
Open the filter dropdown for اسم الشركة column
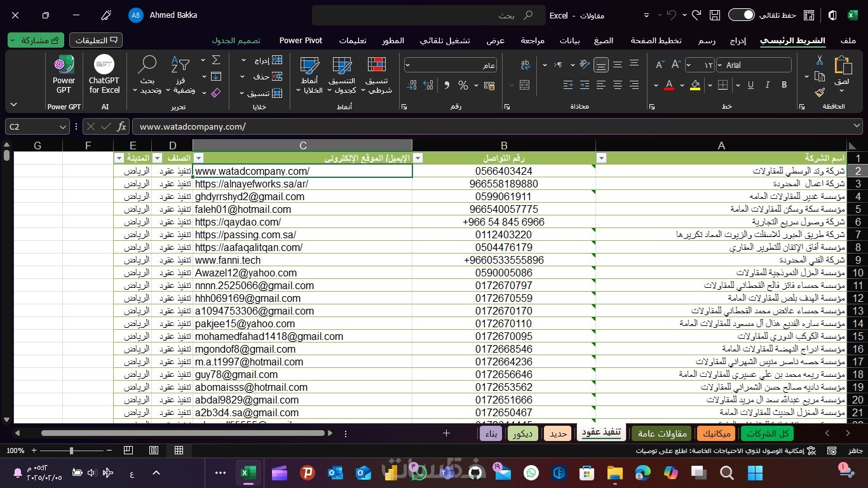(x=601, y=158)
